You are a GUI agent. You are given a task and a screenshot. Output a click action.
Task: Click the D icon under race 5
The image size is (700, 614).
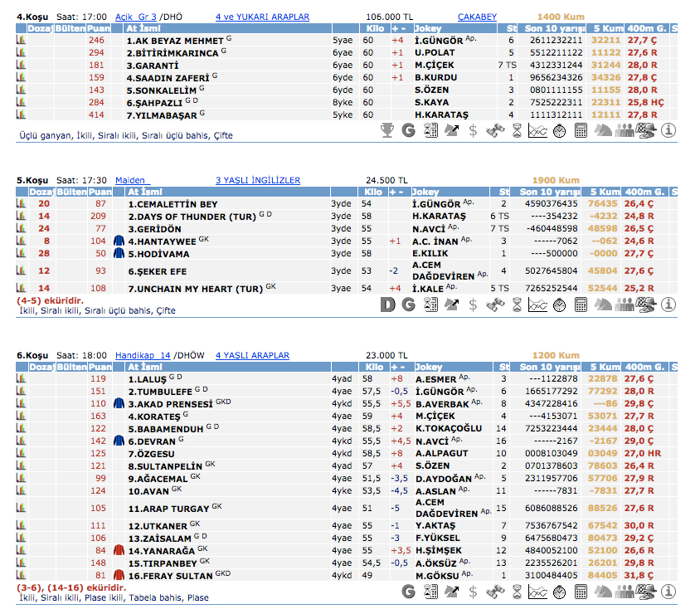pyautogui.click(x=386, y=305)
